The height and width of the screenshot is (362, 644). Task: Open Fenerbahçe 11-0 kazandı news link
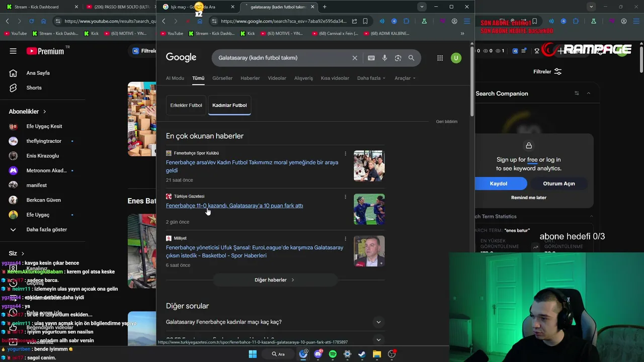[x=234, y=206]
